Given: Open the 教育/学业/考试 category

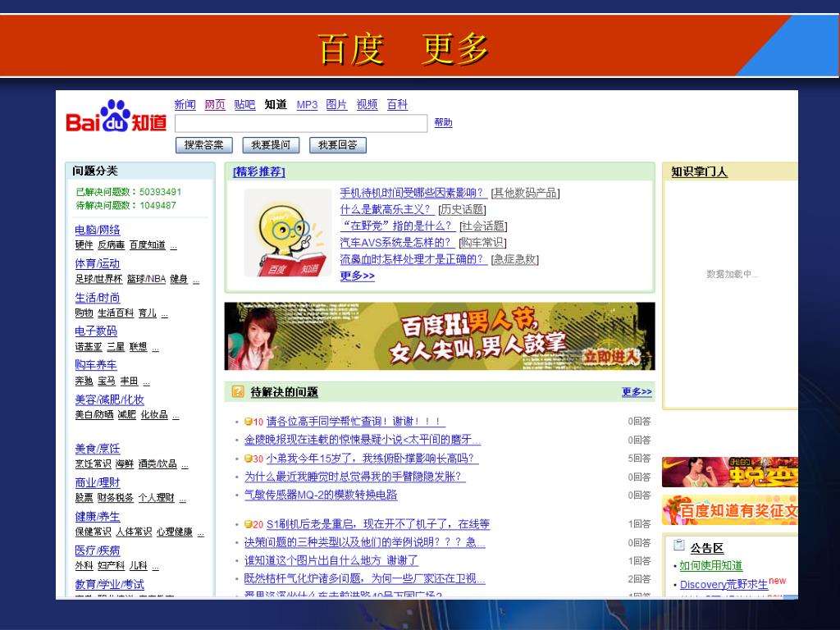Looking at the screenshot, I should 109,584.
